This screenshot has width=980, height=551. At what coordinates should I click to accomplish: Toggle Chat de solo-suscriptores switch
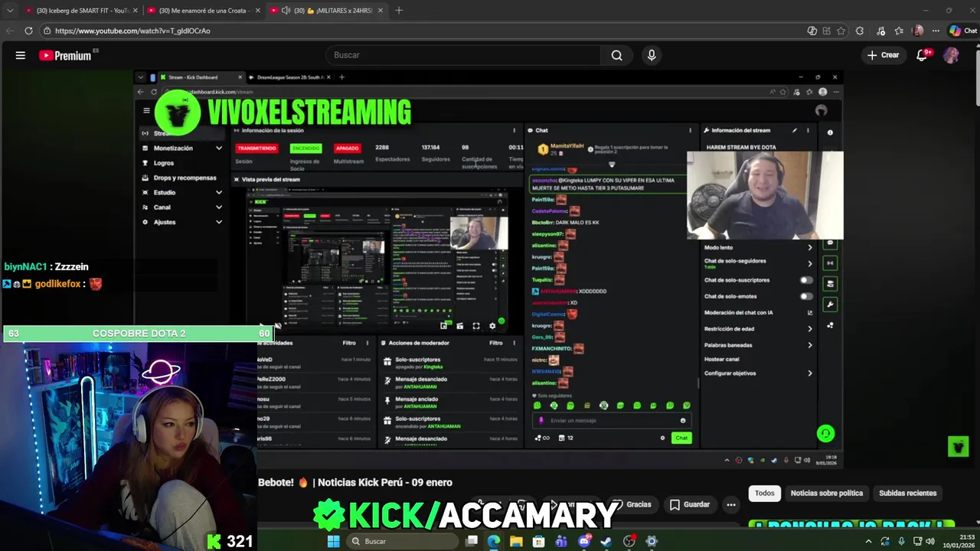806,280
